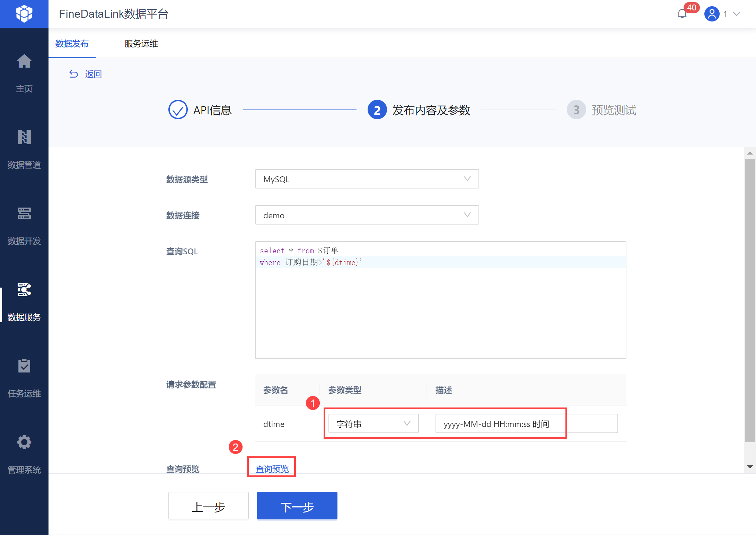
Task: Click the 下一步 button
Action: [297, 506]
